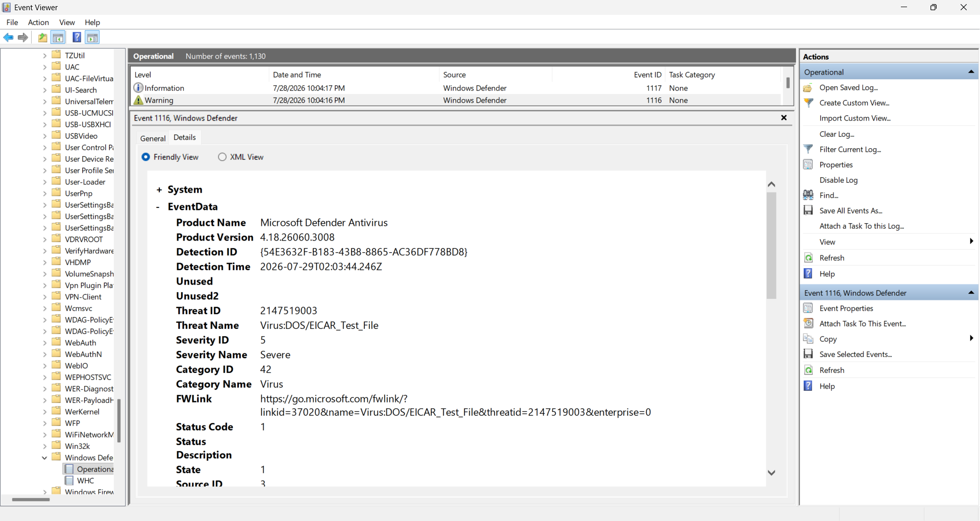Select the USBVideo tree folder
Viewport: 980px width, 521px height.
[x=81, y=136]
